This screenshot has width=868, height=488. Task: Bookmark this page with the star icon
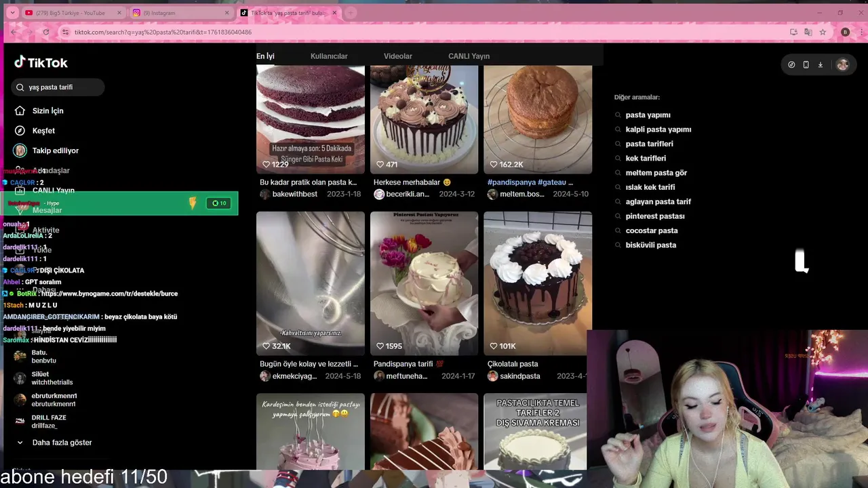(823, 32)
